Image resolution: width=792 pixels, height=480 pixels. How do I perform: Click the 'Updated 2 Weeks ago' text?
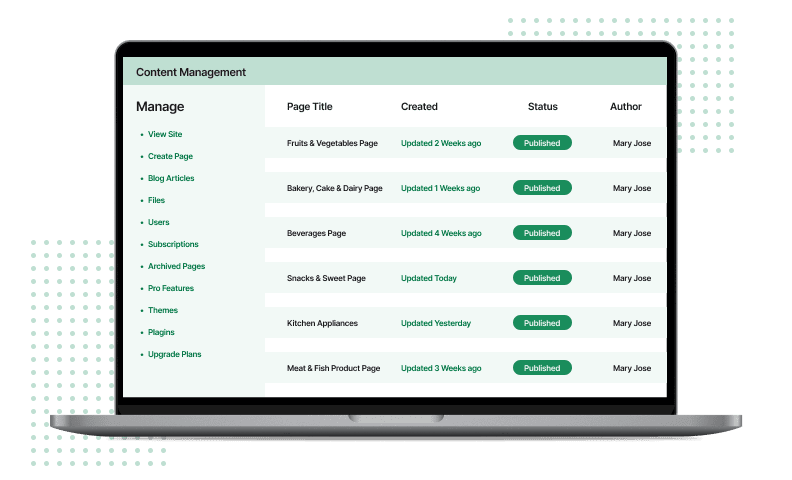pyautogui.click(x=441, y=143)
